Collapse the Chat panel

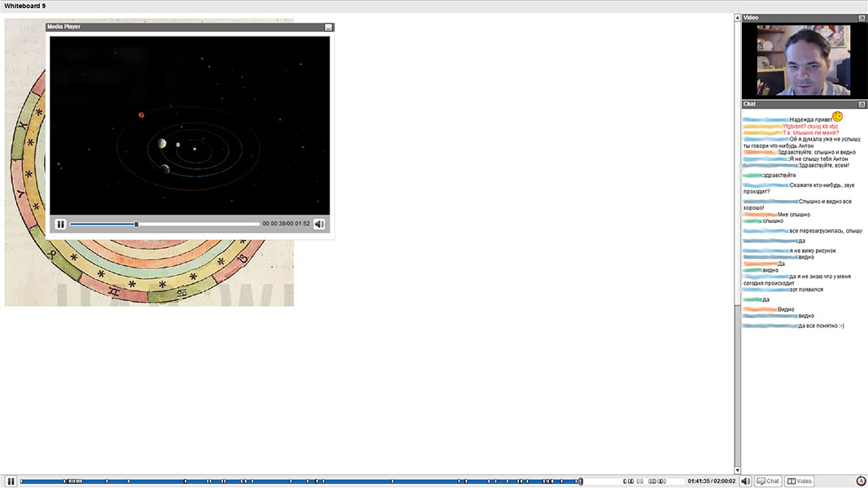[861, 104]
